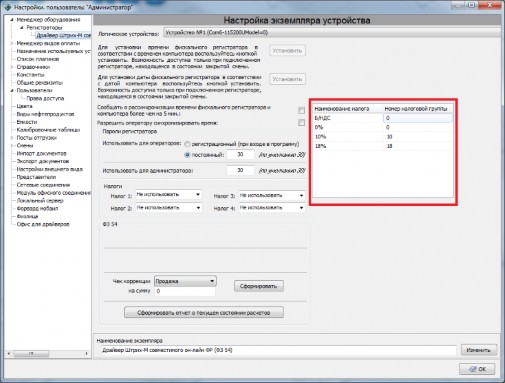Screen dimensions: 505x383
Task: Open Настройки внешнего вида in the tree
Action: 49,169
